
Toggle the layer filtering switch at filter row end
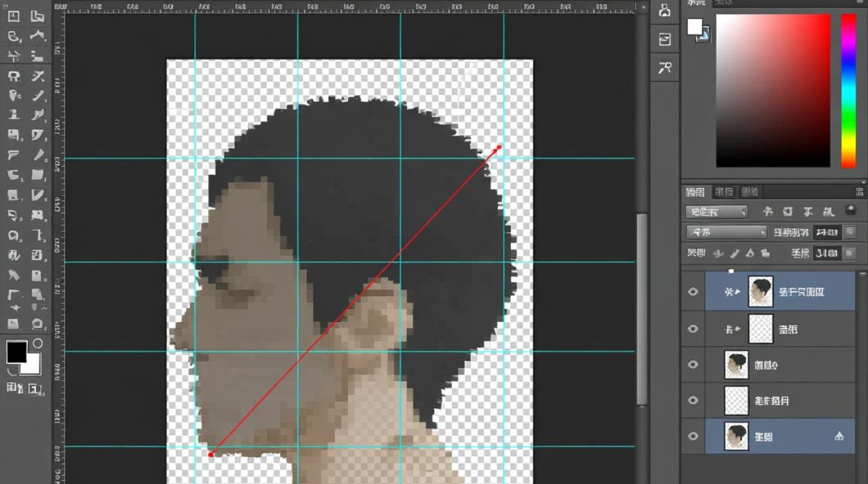click(851, 210)
